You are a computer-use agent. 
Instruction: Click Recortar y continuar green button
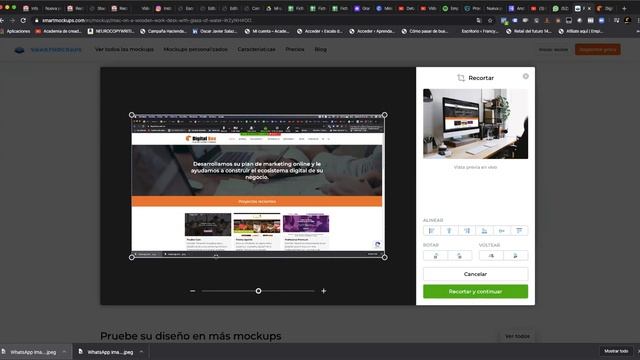(476, 291)
